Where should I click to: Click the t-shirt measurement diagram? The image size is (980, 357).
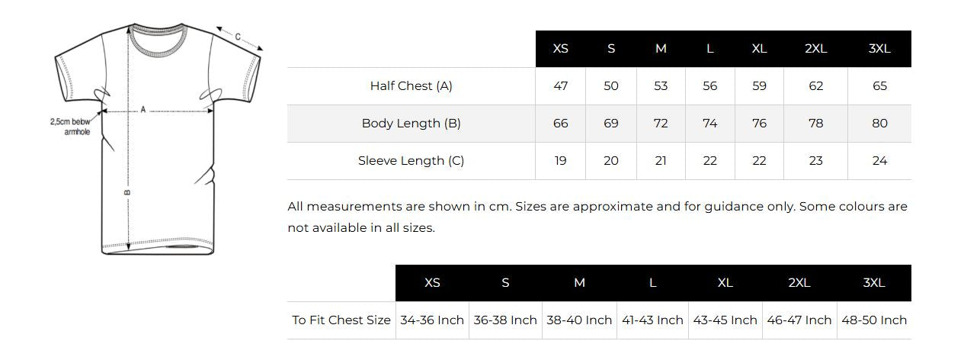158,139
